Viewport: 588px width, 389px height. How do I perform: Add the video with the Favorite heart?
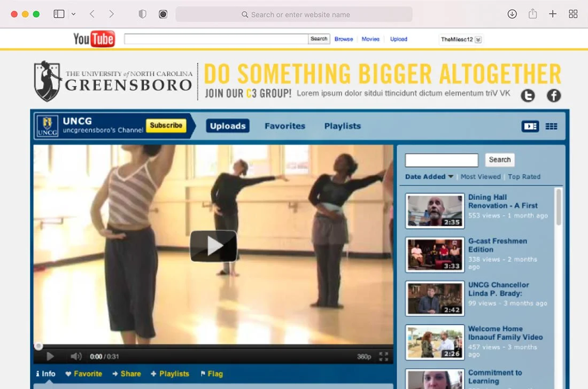point(83,374)
